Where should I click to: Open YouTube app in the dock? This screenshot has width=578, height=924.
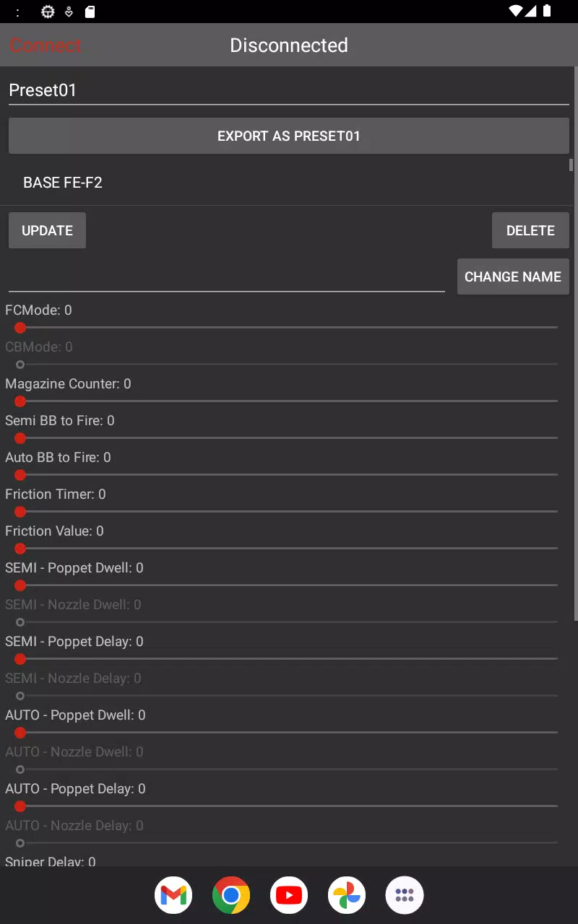pos(289,895)
